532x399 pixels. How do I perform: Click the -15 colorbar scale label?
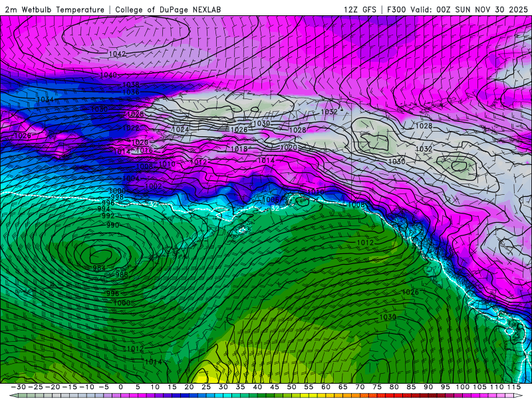click(69, 387)
